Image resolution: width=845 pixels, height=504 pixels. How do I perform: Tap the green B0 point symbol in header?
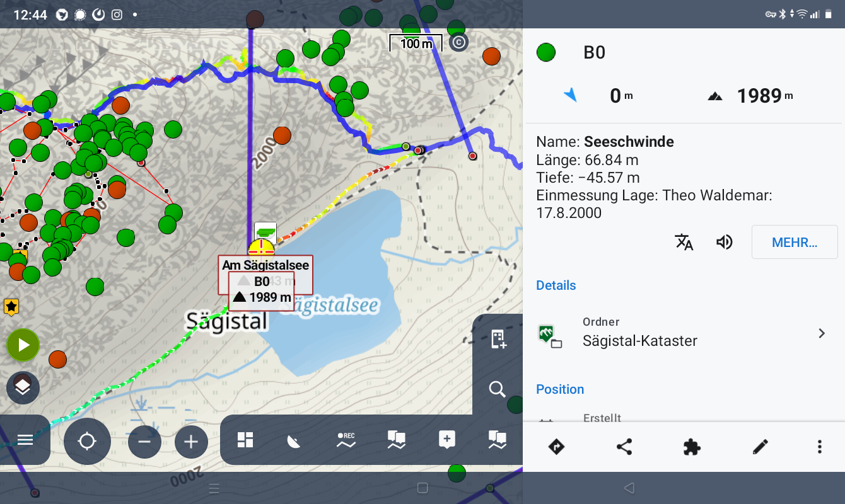pyautogui.click(x=546, y=52)
